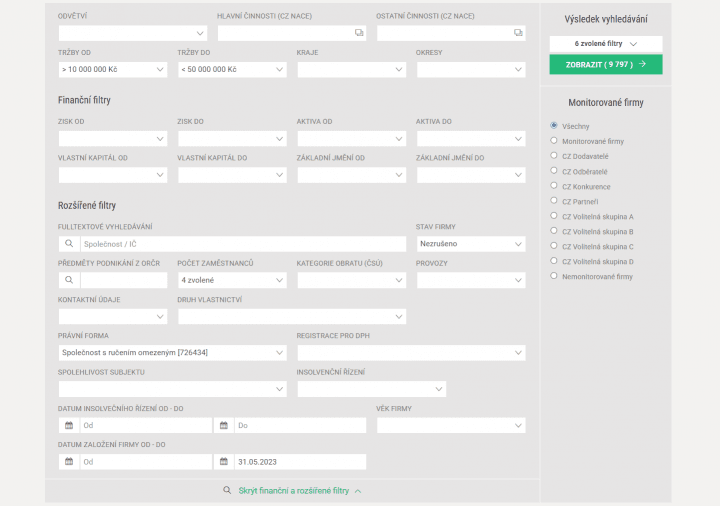This screenshot has height=506, width=720.
Task: Select CZ Volitelná skupina C option
Action: click(x=554, y=246)
